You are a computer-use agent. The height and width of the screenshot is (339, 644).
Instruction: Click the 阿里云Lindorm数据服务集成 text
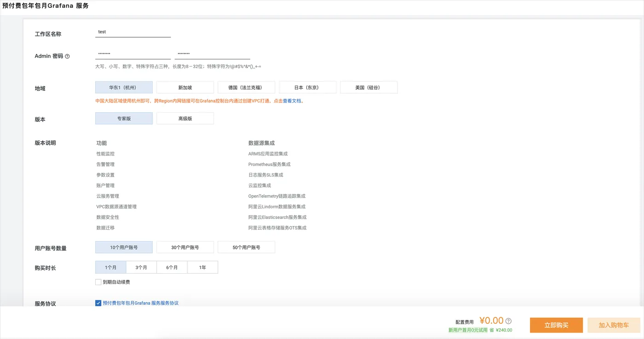(277, 207)
